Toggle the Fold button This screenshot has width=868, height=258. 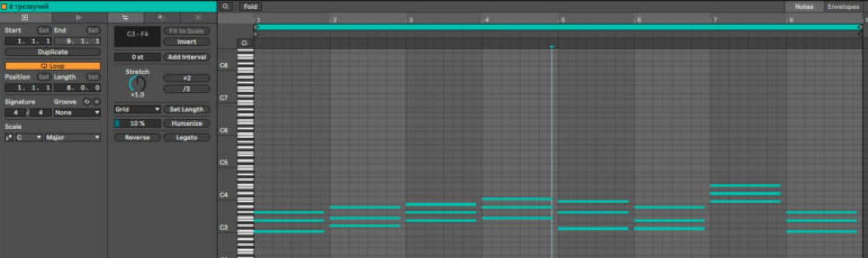coord(250,6)
